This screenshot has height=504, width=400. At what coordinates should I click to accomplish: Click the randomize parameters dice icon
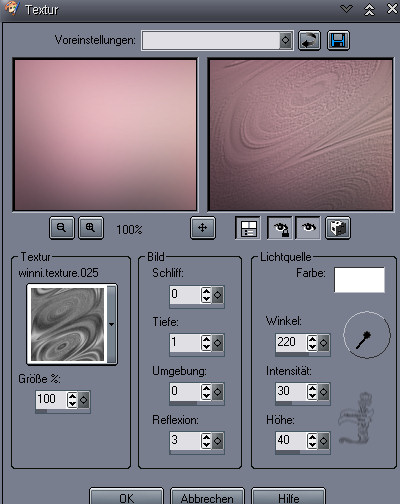[x=338, y=228]
